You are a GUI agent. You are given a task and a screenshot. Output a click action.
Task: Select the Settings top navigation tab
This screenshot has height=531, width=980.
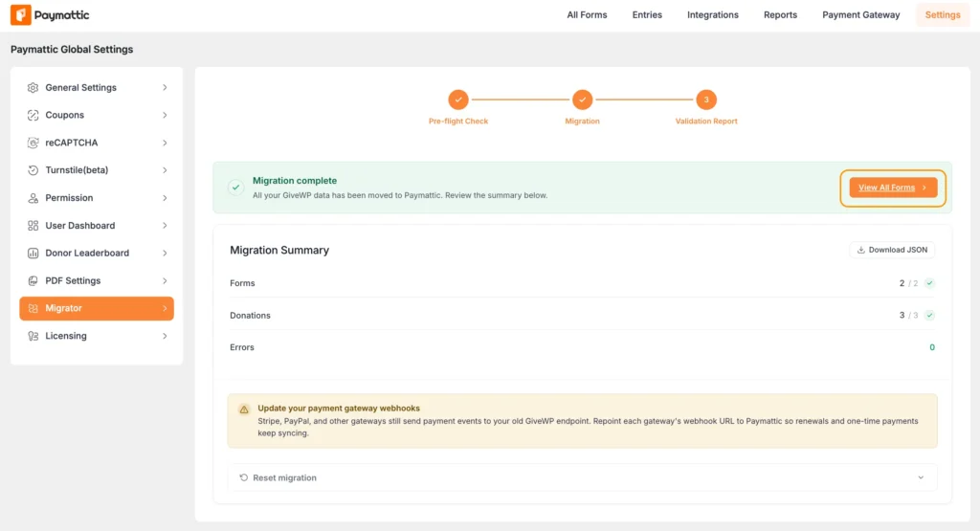943,15
